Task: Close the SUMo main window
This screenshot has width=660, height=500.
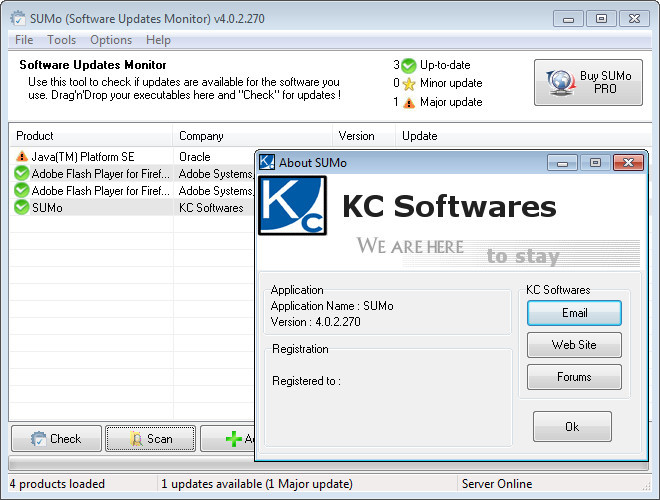Action: pos(634,19)
